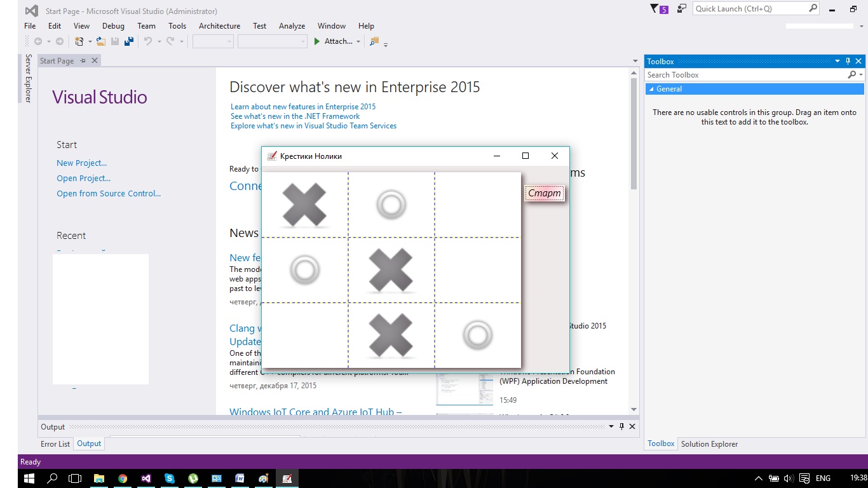Click the bottom-right O cell of the game board
Image resolution: width=868 pixels, height=488 pixels.
click(478, 335)
